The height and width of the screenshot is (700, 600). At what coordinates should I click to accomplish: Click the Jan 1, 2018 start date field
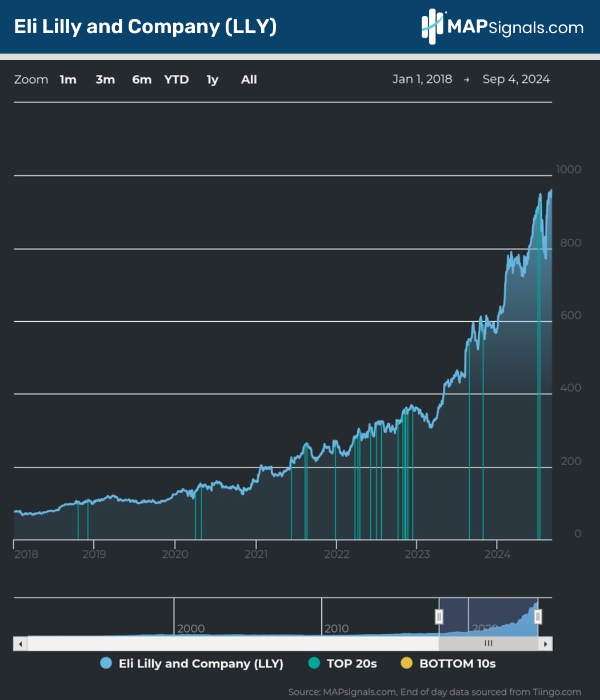422,79
